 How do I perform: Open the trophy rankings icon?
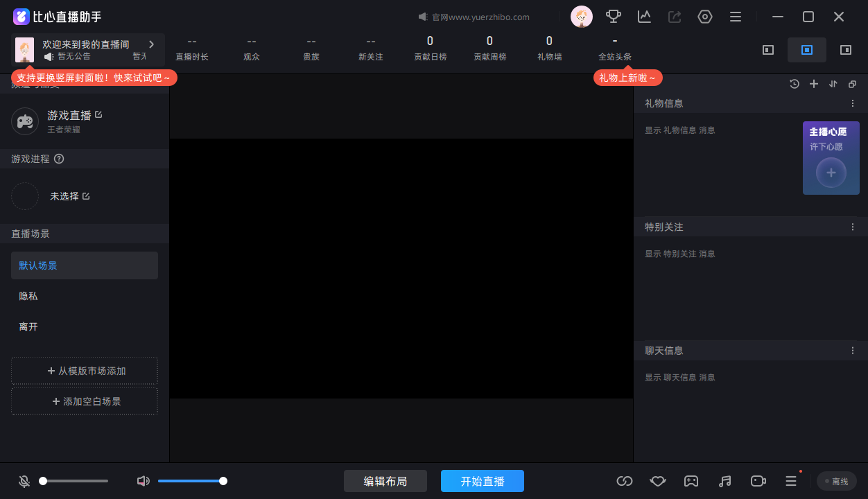pos(614,17)
